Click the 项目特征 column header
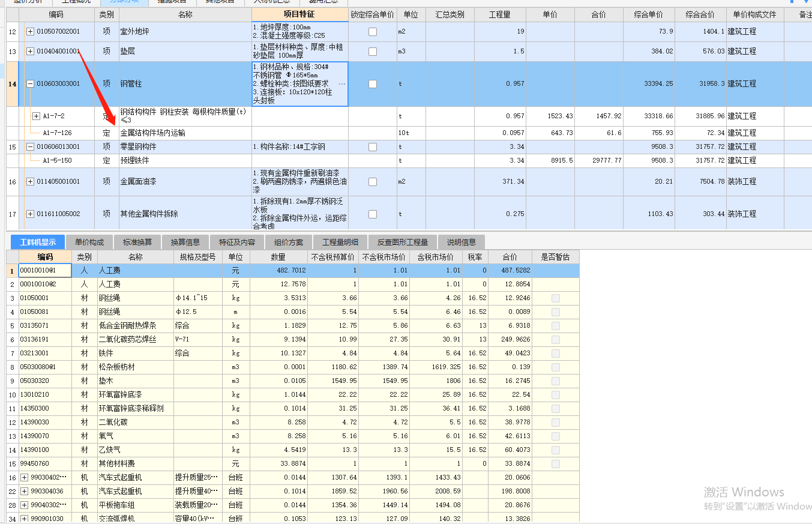This screenshot has height=524, width=812. pos(299,14)
